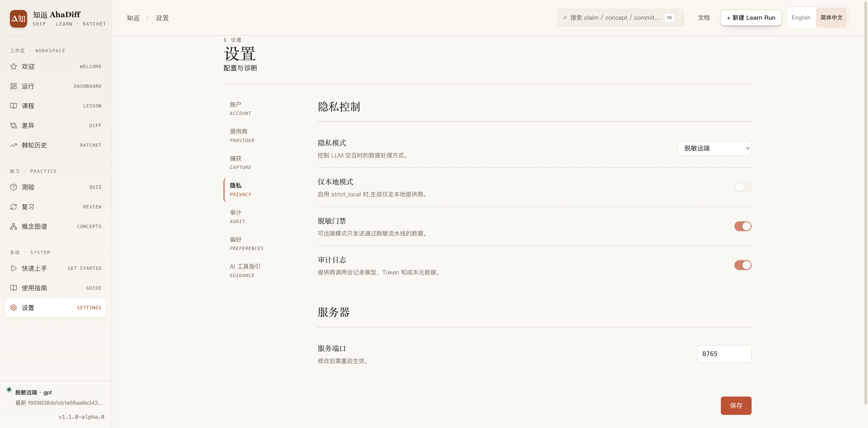Open the 文档 docs link

point(704,18)
